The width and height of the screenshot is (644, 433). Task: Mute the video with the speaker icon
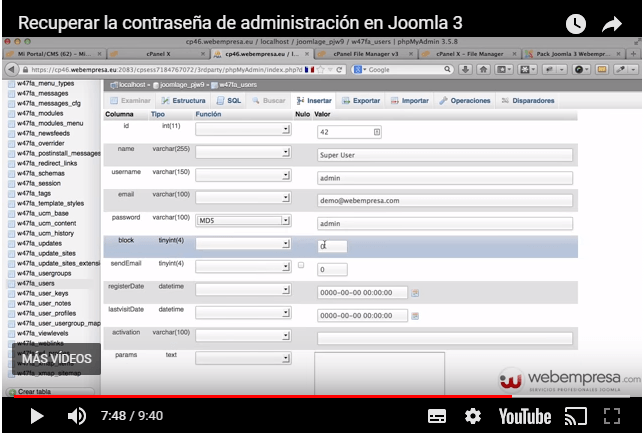pos(77,416)
